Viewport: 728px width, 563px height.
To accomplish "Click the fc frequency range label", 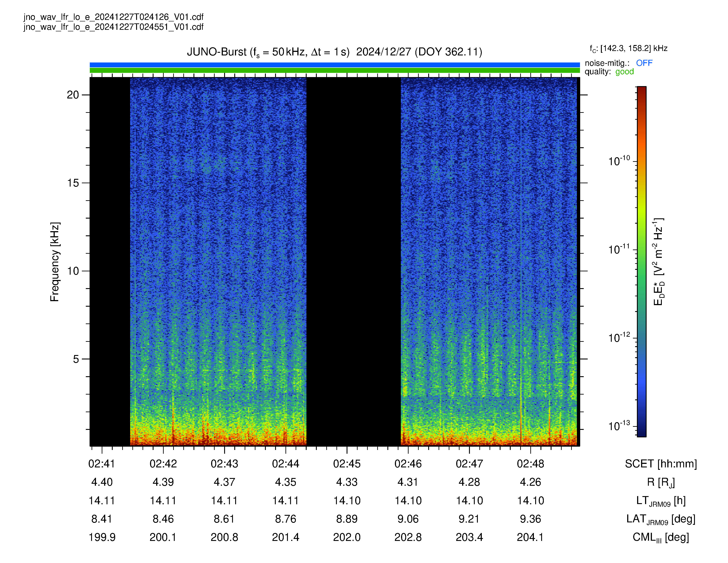I will tap(628, 49).
